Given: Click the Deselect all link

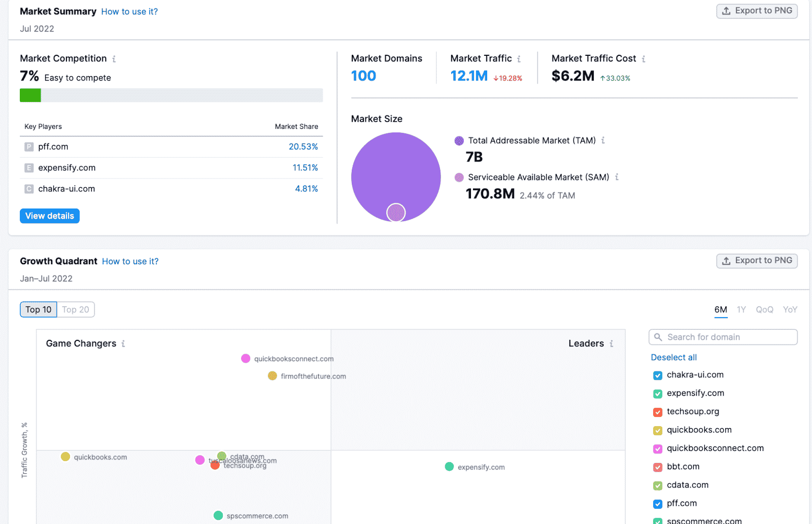Looking at the screenshot, I should [673, 357].
